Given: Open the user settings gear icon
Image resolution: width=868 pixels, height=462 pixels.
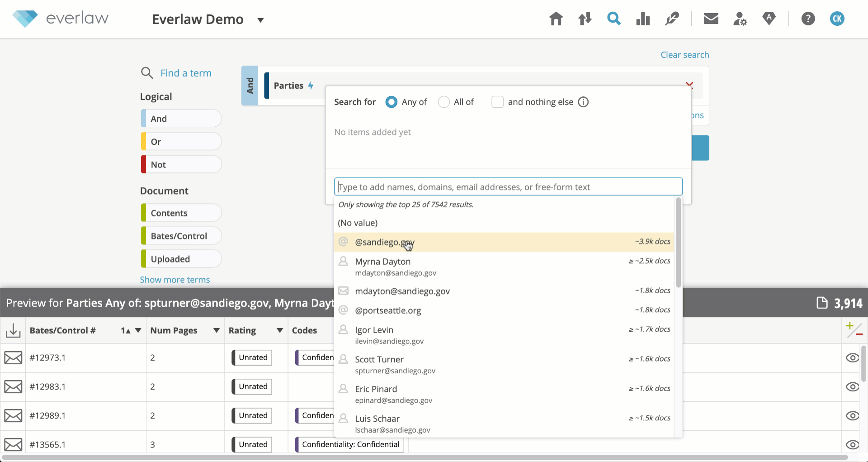Looking at the screenshot, I should click(x=740, y=19).
